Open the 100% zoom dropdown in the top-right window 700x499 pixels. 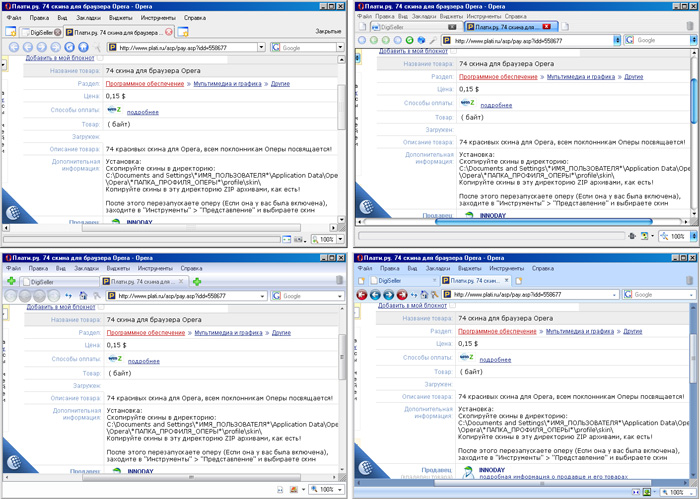coord(693,236)
